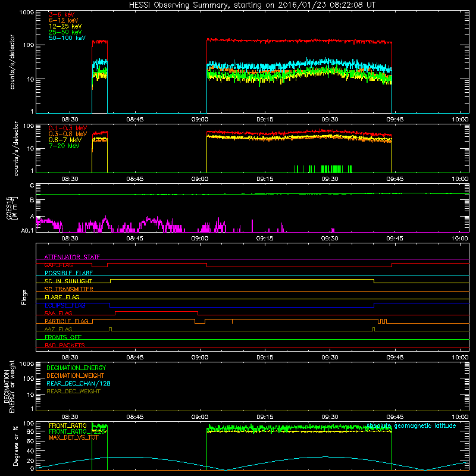Image resolution: width=476 pixels, height=476 pixels.
Task: Click the 08:45 tick label under the Flags panel
Action: point(135,358)
